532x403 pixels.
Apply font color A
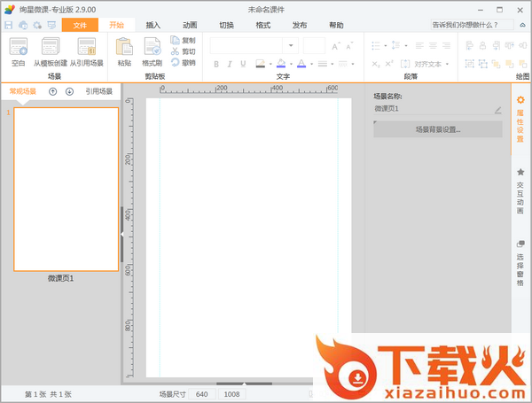(301, 64)
